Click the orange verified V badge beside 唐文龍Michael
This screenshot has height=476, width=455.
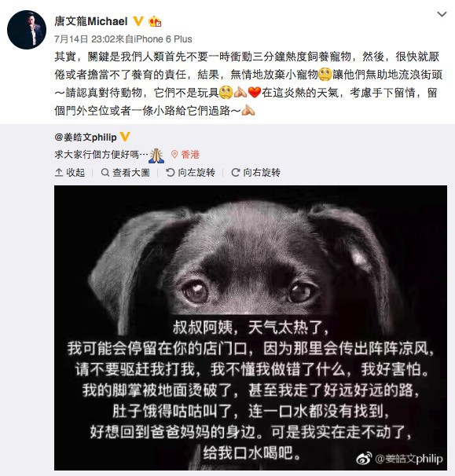[138, 21]
